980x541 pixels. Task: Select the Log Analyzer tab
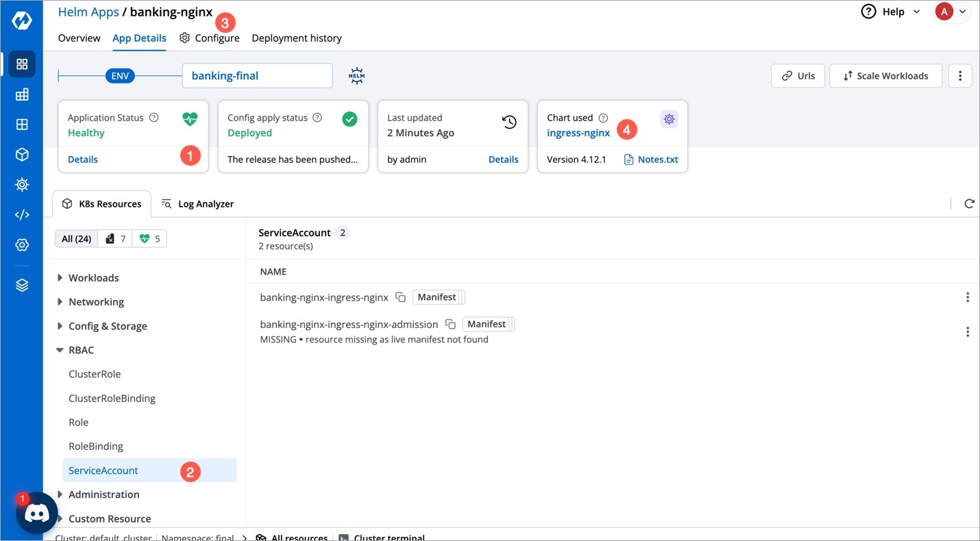197,204
